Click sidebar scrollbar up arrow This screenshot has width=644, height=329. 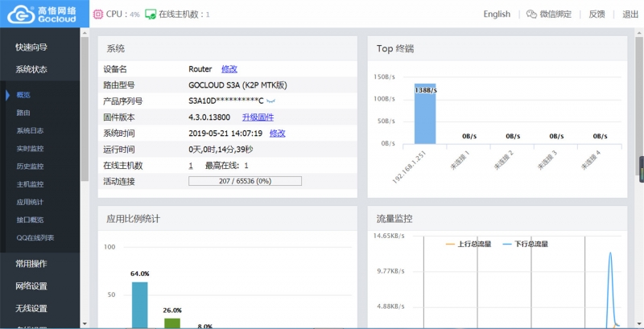click(85, 32)
